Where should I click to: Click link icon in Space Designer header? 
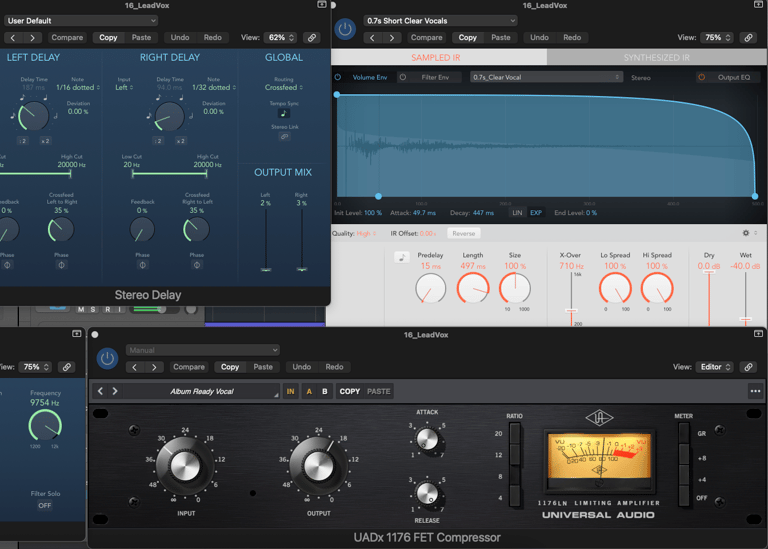click(748, 38)
